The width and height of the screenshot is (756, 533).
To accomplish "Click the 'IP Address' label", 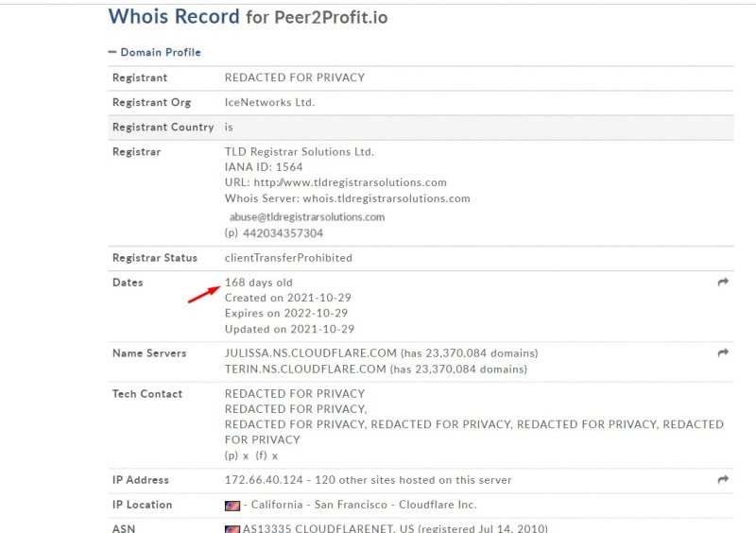I will [x=141, y=480].
